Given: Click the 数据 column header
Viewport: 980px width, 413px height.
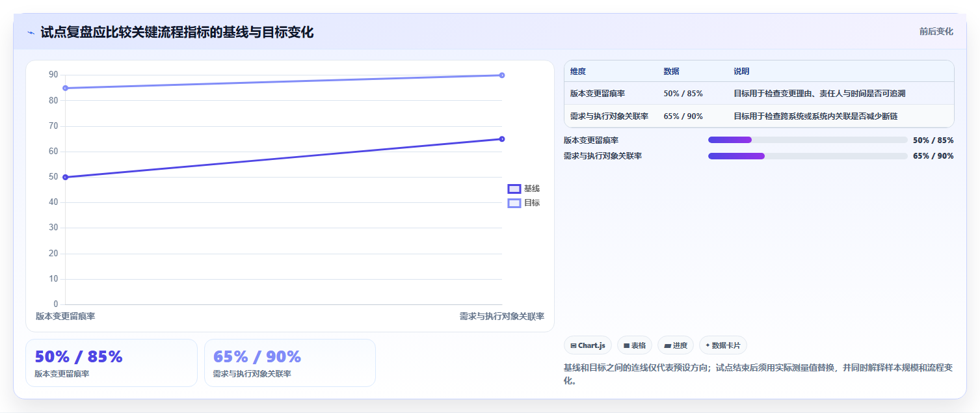Looking at the screenshot, I should [671, 72].
